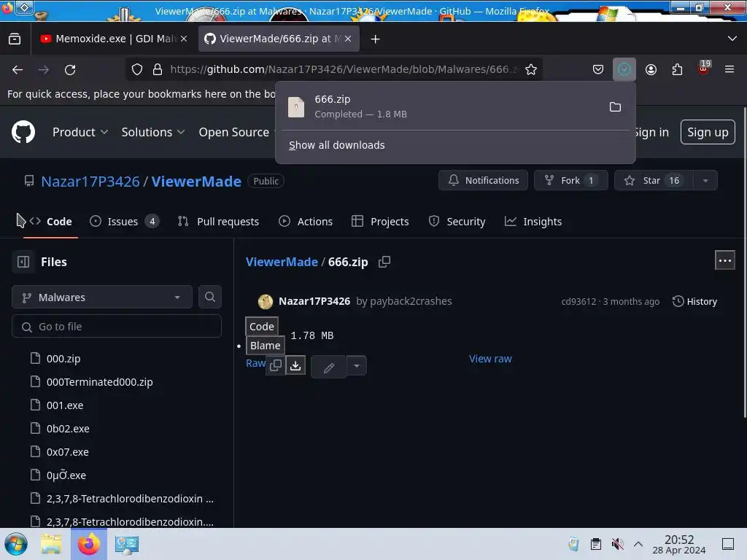This screenshot has width=747, height=560.
Task: Copy file path 666.zip
Action: point(384,262)
